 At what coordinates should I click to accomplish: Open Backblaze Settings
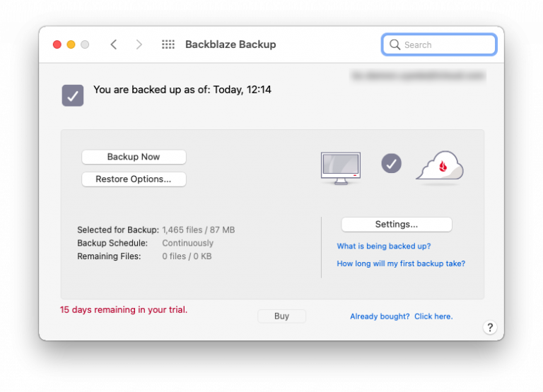click(397, 224)
